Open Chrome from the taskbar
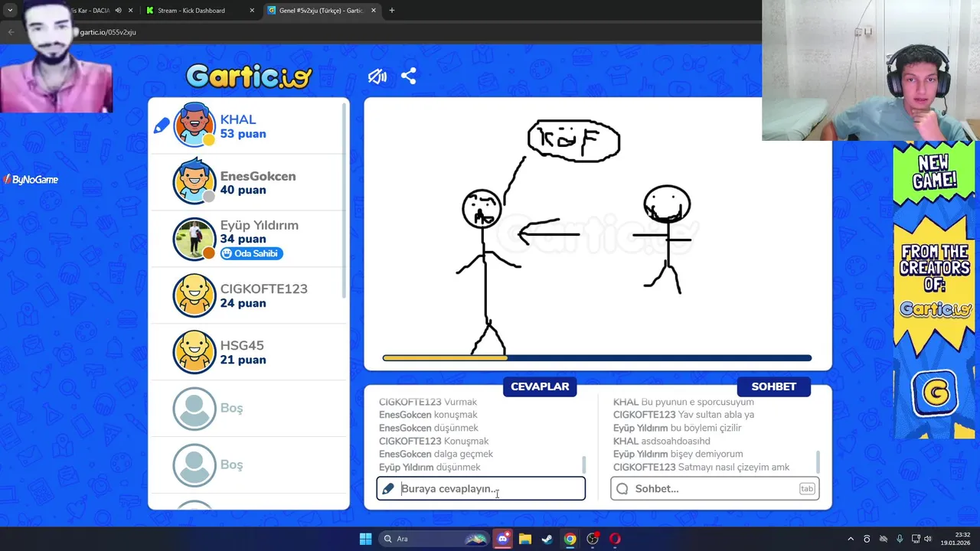This screenshot has height=551, width=980. pyautogui.click(x=570, y=539)
